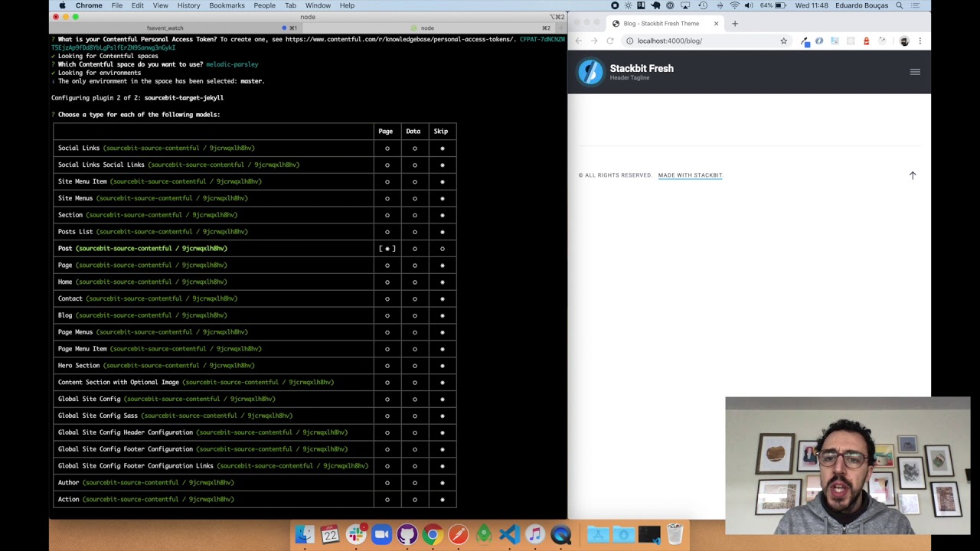Open GitHub Desktop in the dock
The image size is (980, 551).
tap(407, 534)
